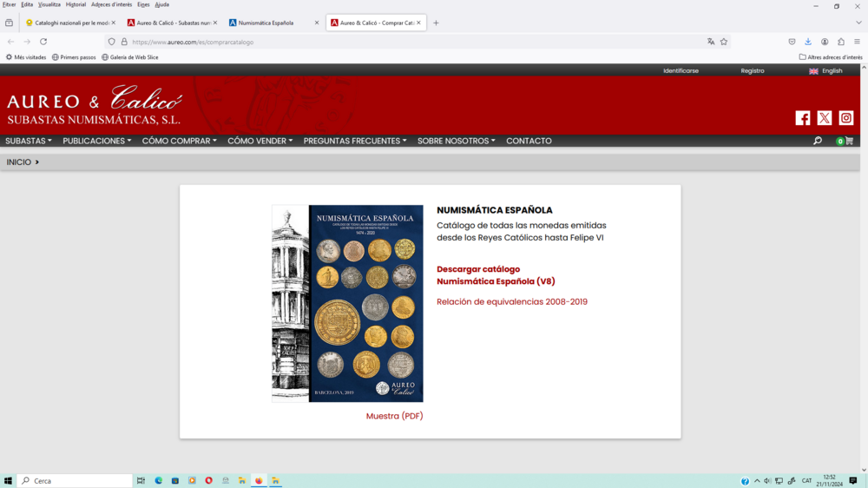The image size is (868, 488).
Task: Click the catalog book cover image
Action: [347, 303]
